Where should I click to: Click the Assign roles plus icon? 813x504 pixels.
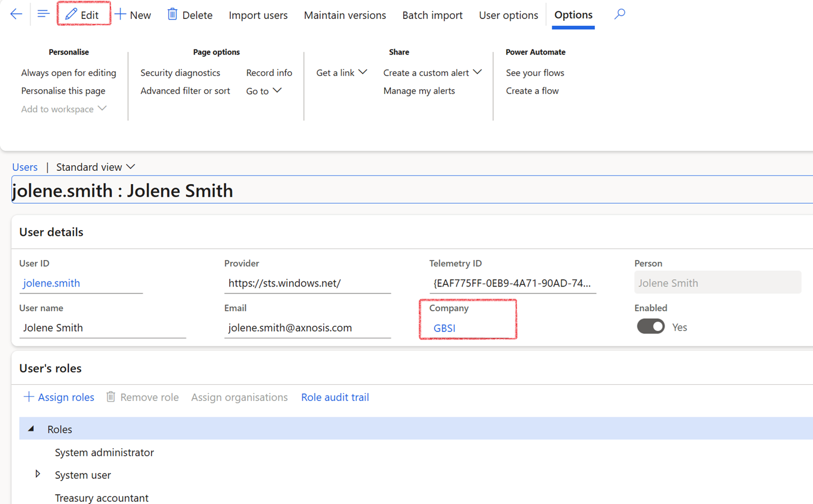pos(28,397)
